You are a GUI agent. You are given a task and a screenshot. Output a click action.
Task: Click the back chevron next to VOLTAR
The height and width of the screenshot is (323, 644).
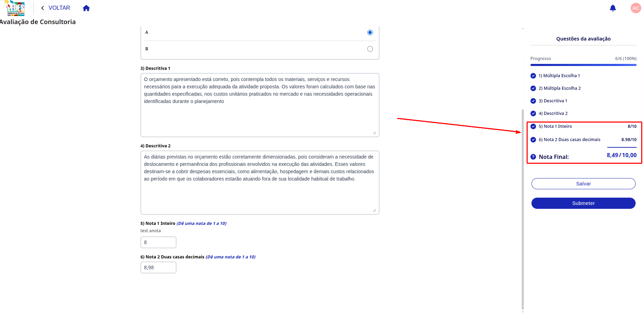pos(43,8)
